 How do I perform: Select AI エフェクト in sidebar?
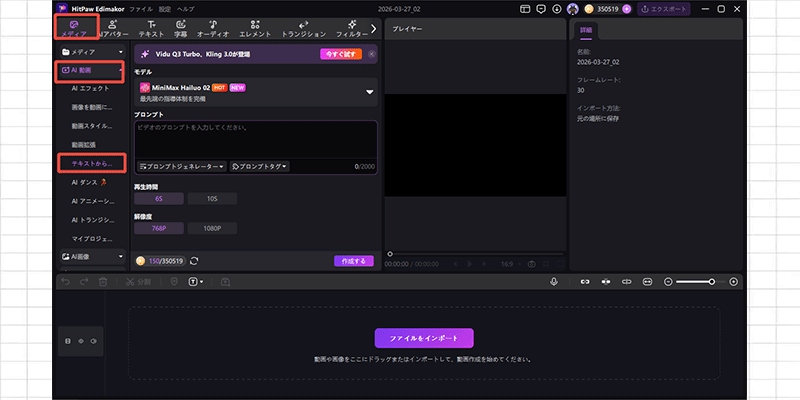(90, 89)
